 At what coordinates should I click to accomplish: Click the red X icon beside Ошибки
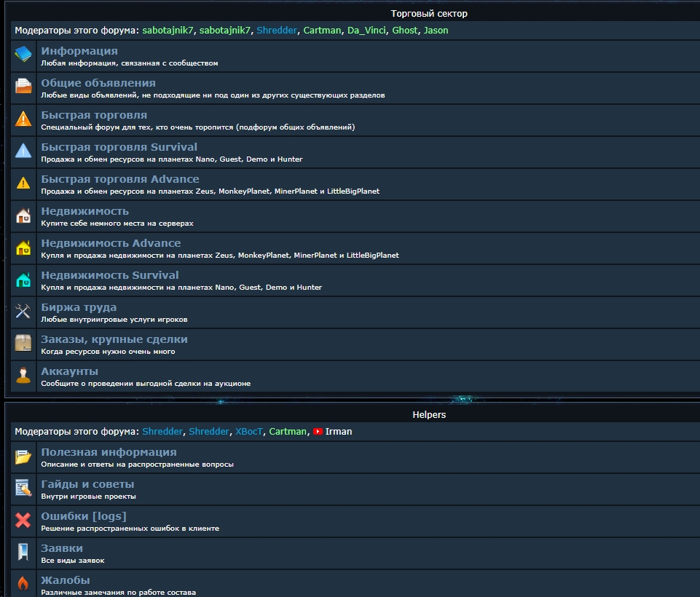coord(23,521)
